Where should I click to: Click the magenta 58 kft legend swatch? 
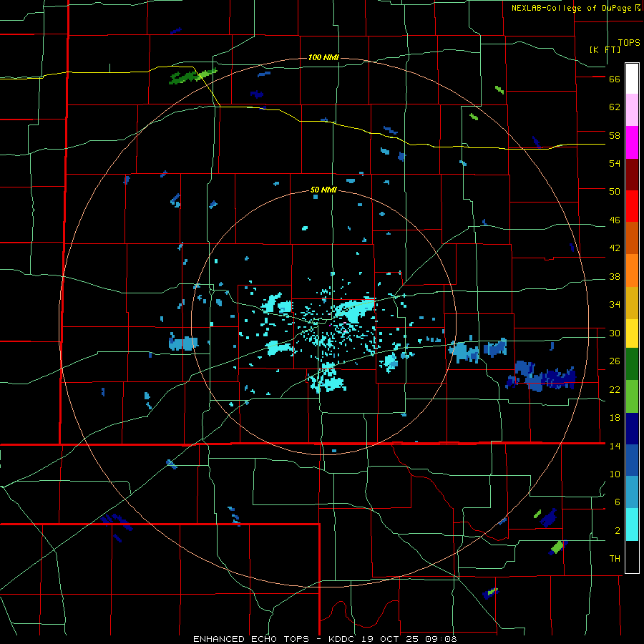click(632, 142)
